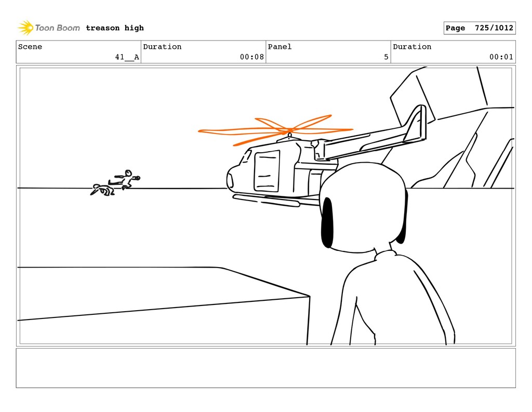Click the small fighting figures on the horizon
532x412 pixels.
pos(115,183)
